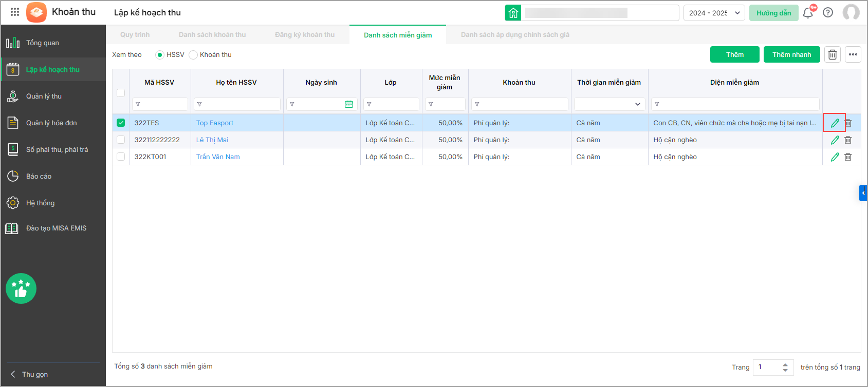Select the Khoản thu radio option
The width and height of the screenshot is (868, 387).
coord(193,55)
